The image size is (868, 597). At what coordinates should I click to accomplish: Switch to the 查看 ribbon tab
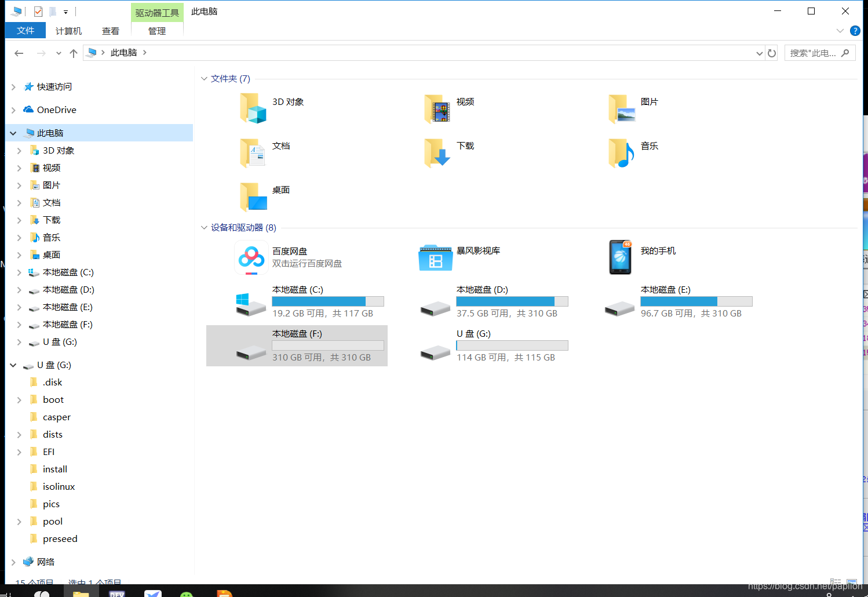tap(111, 31)
